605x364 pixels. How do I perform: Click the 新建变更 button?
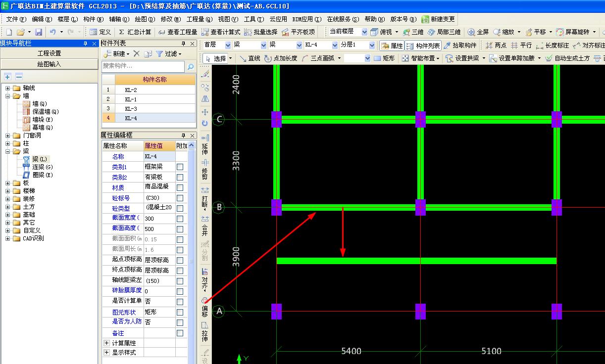[x=438, y=19]
